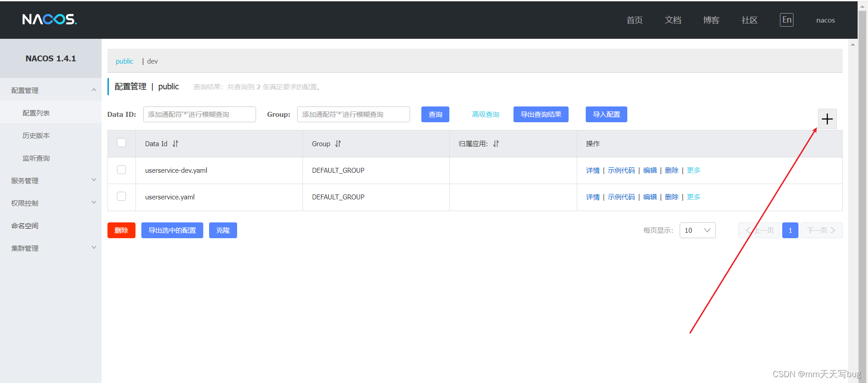This screenshot has width=868, height=383.
Task: Expand the 集群管理 sidebar section
Action: tap(51, 248)
